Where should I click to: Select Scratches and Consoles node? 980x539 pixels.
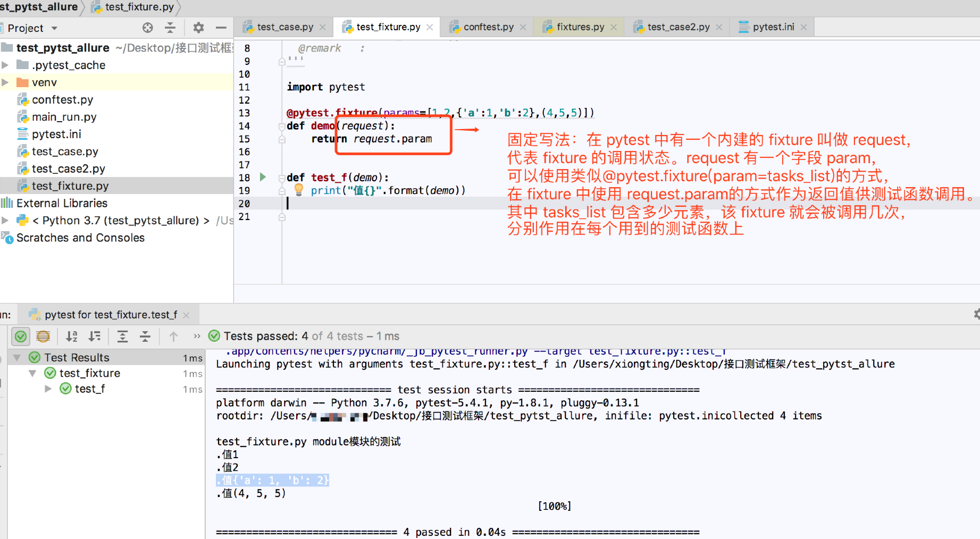116,238
